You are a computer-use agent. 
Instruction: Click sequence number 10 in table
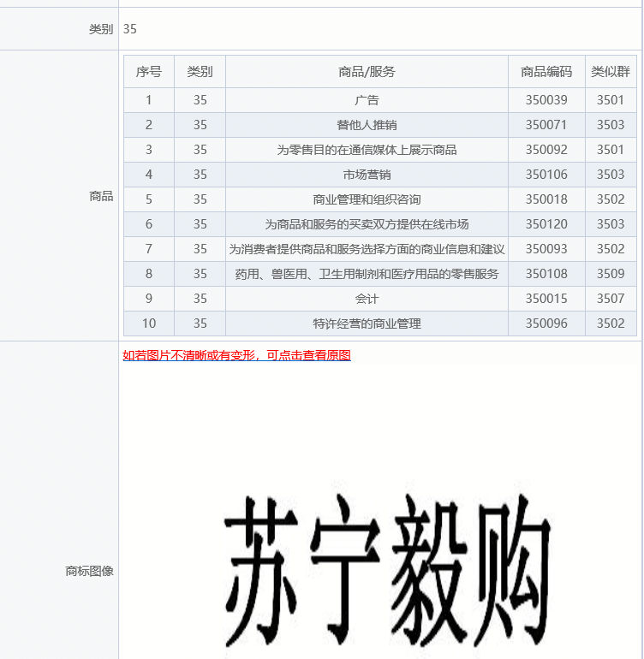coord(149,324)
